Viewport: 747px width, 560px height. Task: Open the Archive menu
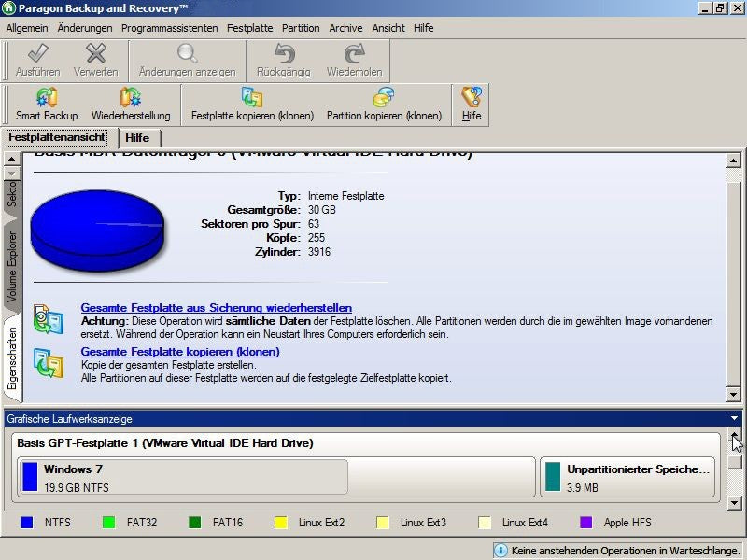tap(345, 28)
